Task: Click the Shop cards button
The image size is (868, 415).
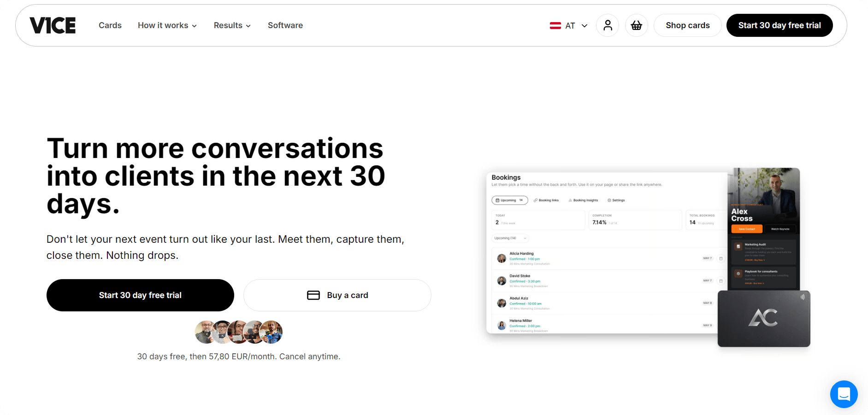Action: (x=687, y=25)
